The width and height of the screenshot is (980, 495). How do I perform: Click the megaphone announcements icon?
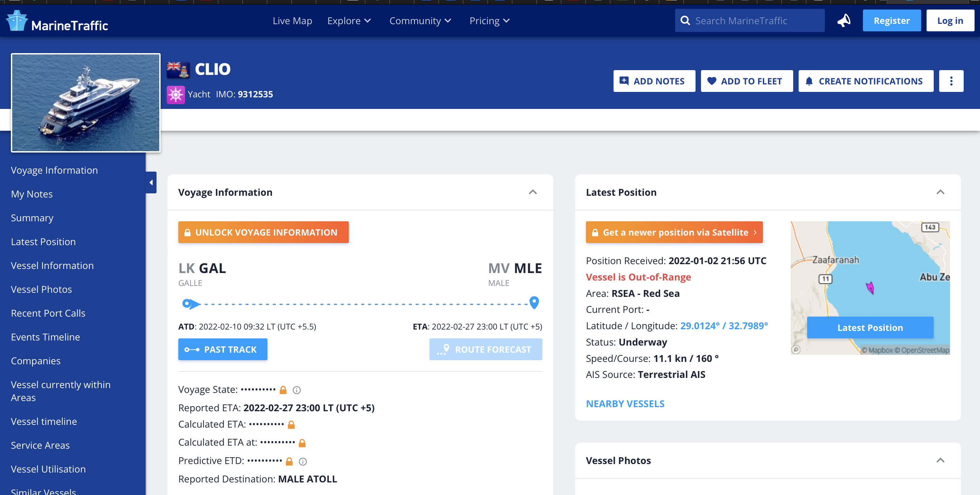pos(844,20)
